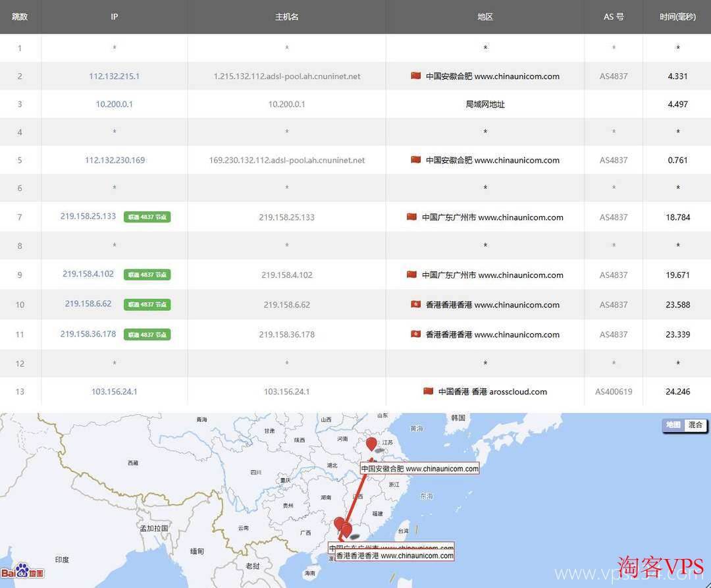The image size is (711, 588).
Task: Select hostname 169.230.132.112.adsl-pool.ah.cnuninet.net
Action: [x=287, y=160]
